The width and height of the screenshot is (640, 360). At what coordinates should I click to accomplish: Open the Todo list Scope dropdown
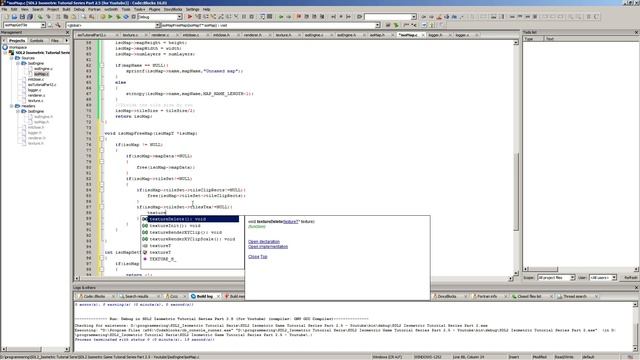tap(572, 278)
